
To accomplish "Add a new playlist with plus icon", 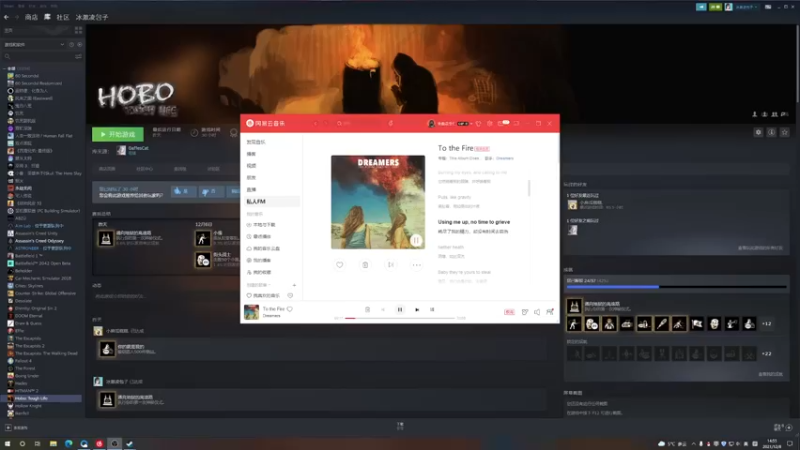I will click(x=294, y=285).
